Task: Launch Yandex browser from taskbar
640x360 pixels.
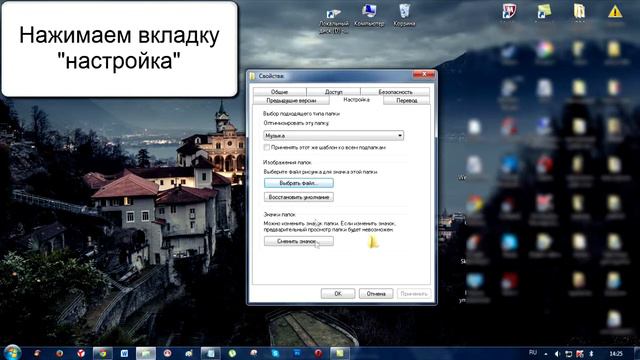Action: pos(81,353)
